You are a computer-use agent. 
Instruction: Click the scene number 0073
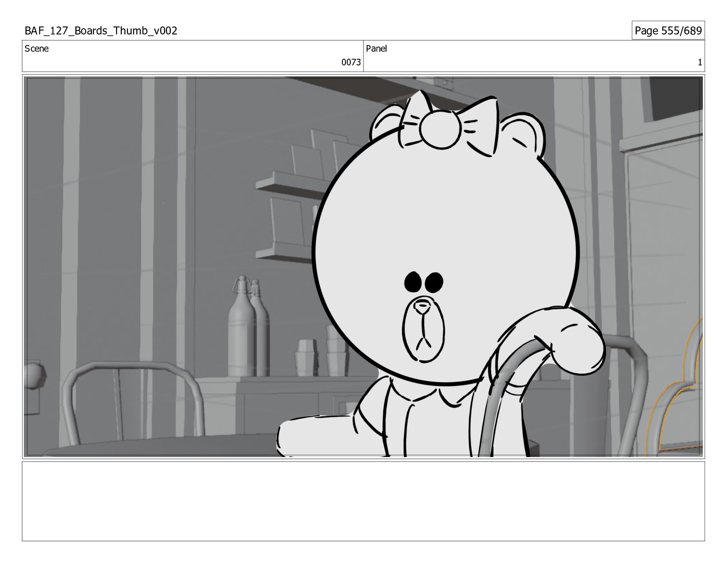coord(351,62)
